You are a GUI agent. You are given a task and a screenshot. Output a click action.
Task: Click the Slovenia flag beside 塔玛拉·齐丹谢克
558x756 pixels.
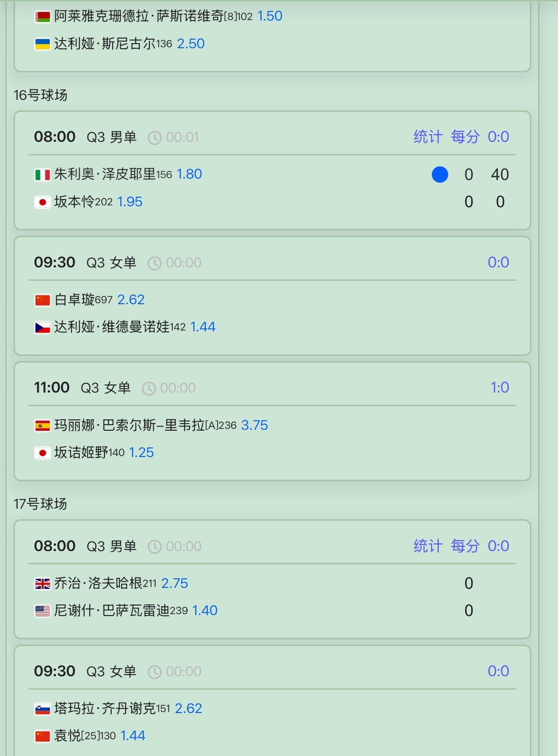point(42,709)
